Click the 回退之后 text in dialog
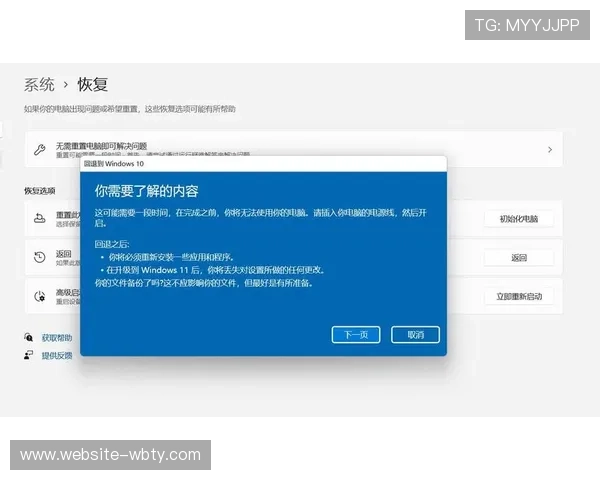Viewport: 600px width, 480px height. 112,244
